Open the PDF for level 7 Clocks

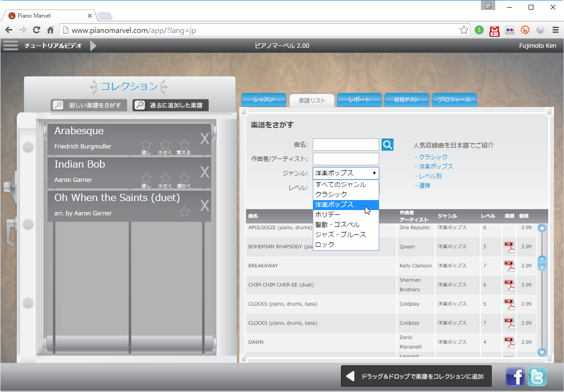click(x=510, y=323)
